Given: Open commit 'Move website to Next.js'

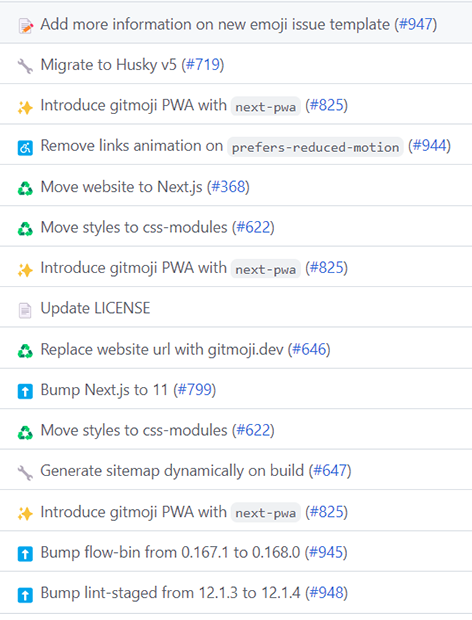Looking at the screenshot, I should pos(121,187).
